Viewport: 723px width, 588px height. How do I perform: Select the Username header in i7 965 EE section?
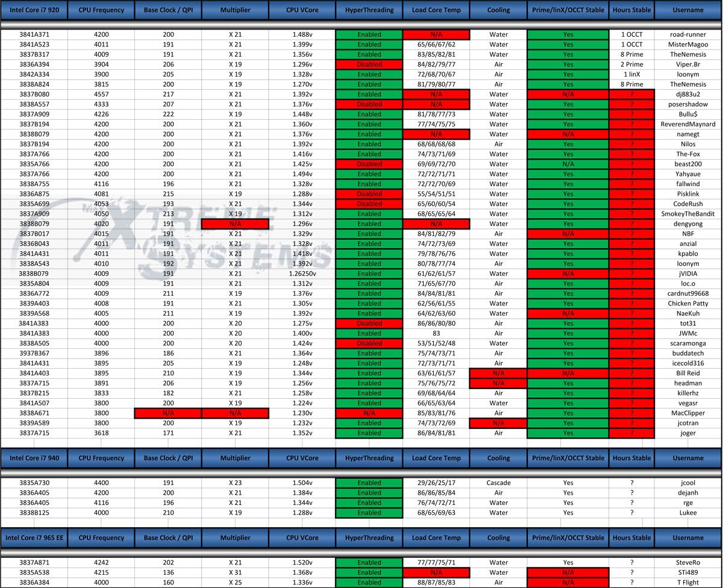click(688, 537)
